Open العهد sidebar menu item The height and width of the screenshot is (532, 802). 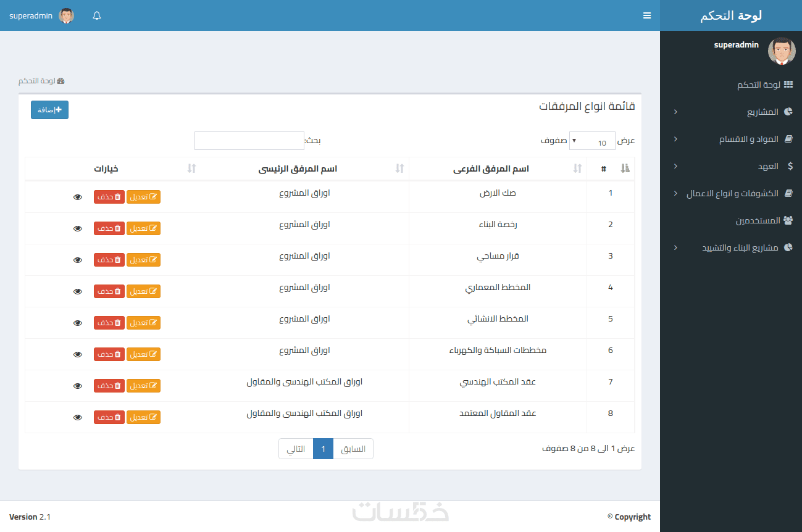[731, 166]
